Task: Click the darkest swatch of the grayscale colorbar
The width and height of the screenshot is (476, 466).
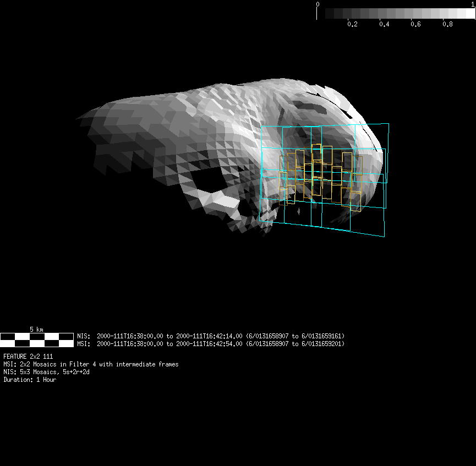Action: point(330,14)
